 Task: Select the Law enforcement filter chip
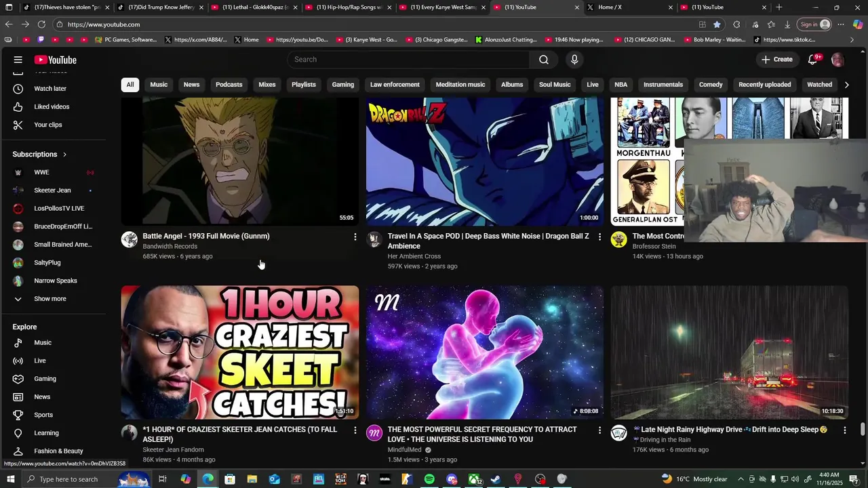pos(395,85)
